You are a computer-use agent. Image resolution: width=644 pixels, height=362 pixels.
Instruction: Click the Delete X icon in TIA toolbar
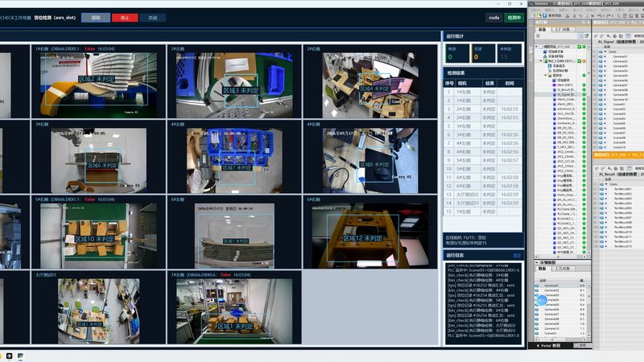tap(592, 15)
